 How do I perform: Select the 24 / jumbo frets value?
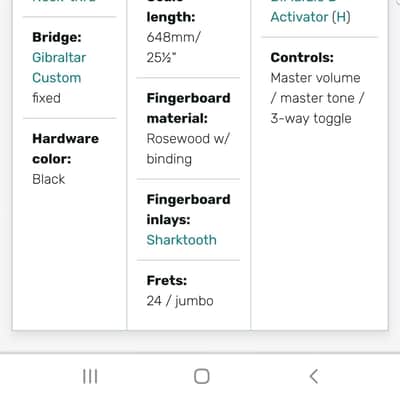(x=180, y=301)
